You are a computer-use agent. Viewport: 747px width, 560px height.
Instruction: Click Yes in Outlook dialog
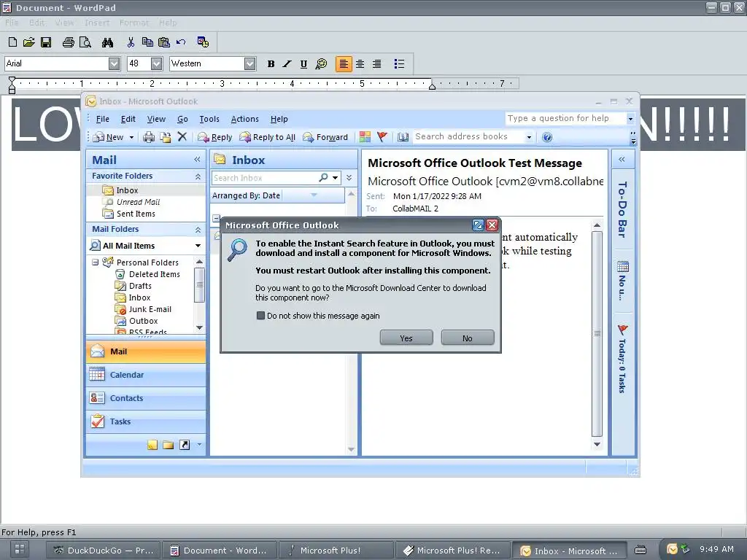click(x=406, y=338)
